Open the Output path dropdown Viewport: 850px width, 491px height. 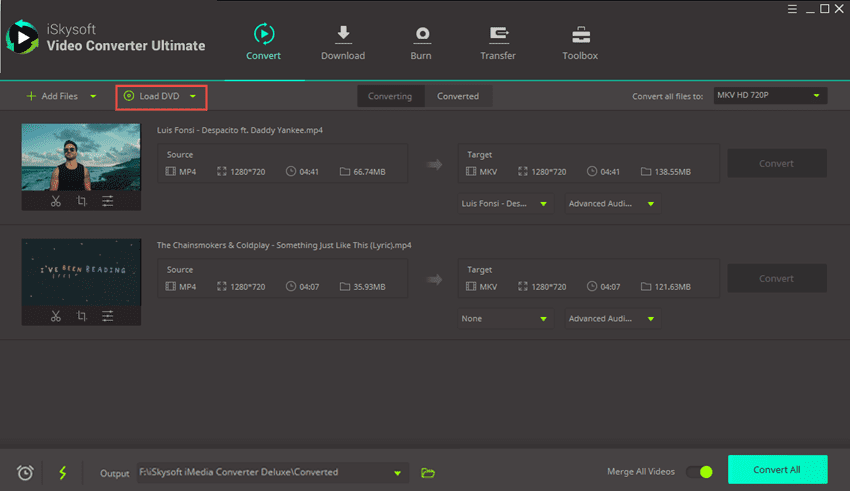point(398,472)
